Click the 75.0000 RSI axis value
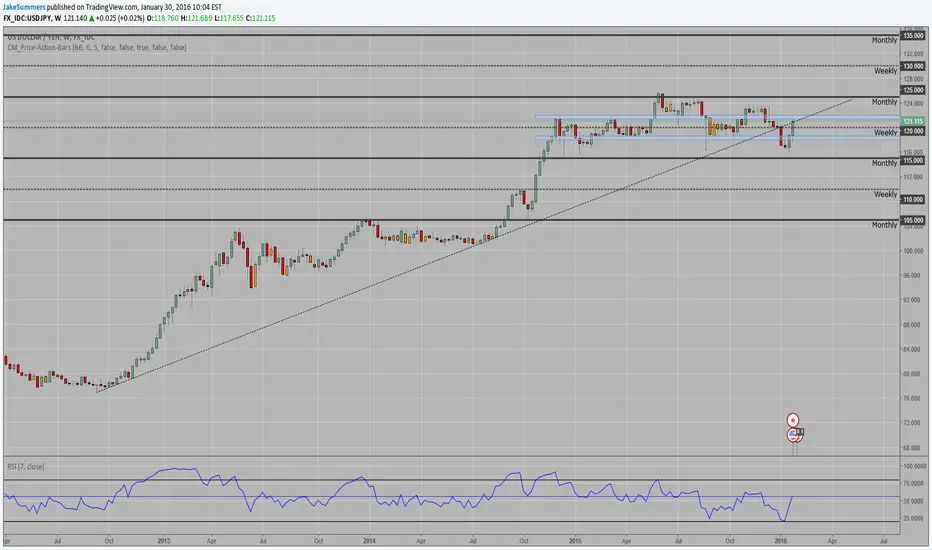 [x=915, y=484]
